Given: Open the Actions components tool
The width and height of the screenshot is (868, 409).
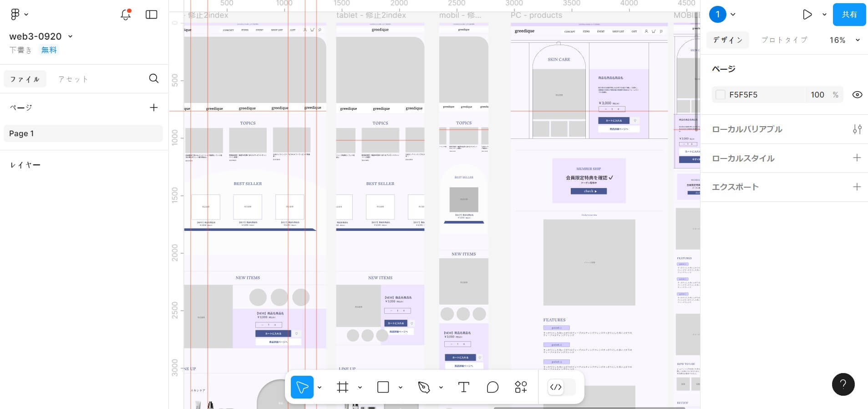Looking at the screenshot, I should pyautogui.click(x=521, y=387).
